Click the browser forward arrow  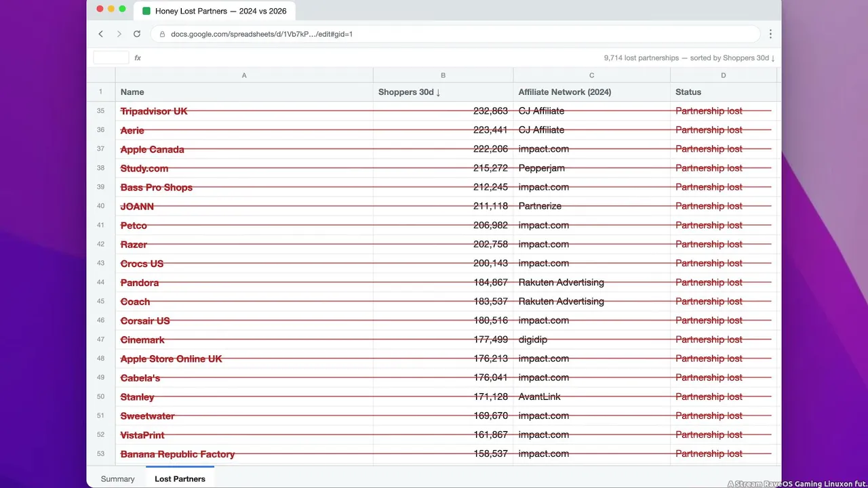[119, 34]
